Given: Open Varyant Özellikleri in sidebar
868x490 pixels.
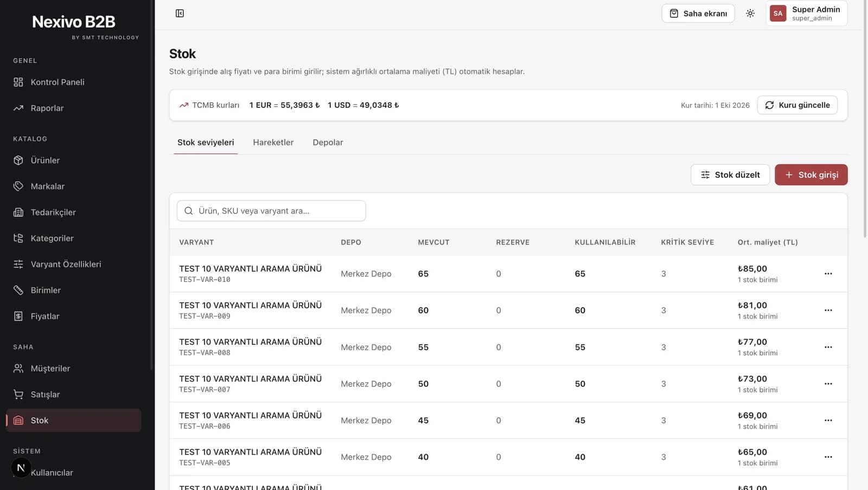Looking at the screenshot, I should (x=74, y=264).
